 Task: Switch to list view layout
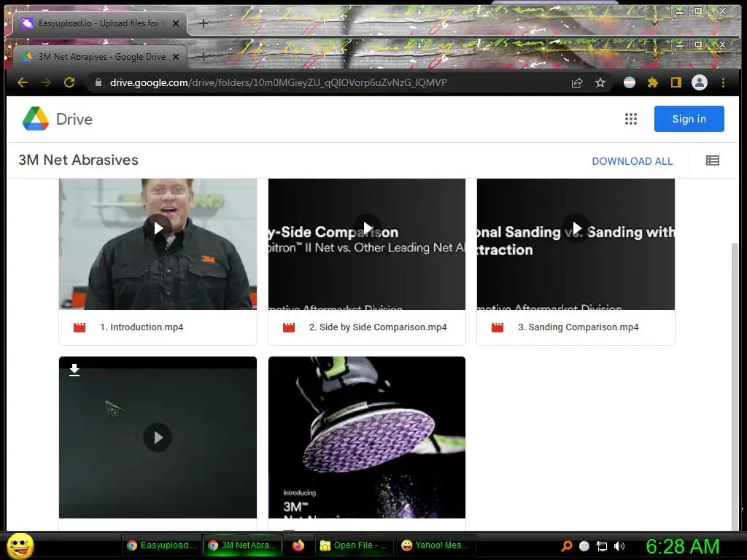(x=713, y=160)
